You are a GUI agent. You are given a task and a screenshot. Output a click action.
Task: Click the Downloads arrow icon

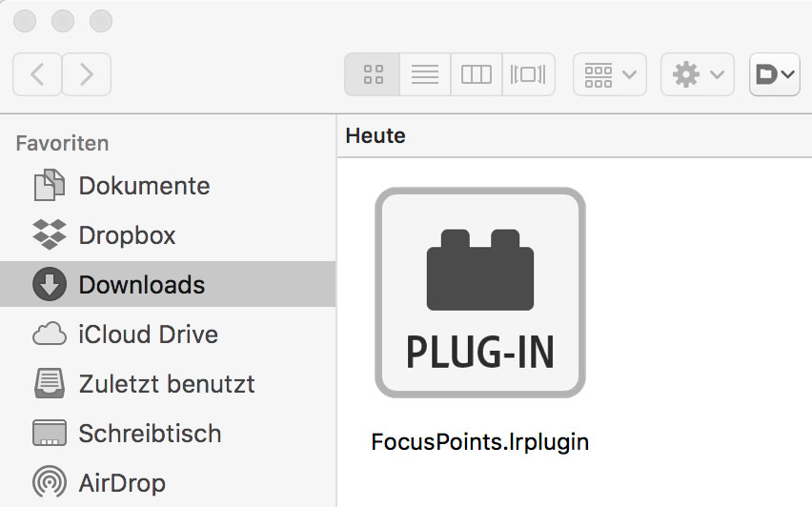(49, 285)
